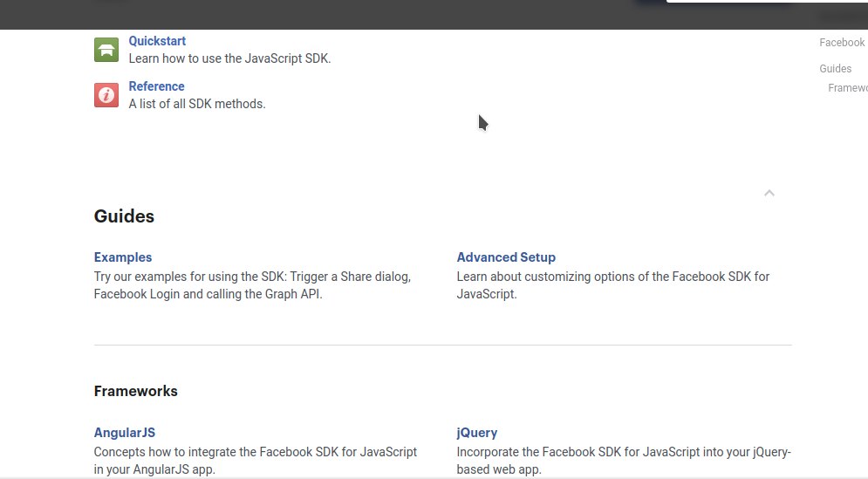The image size is (868, 479).
Task: Click the Examples description about Share dialog
Action: [x=252, y=285]
